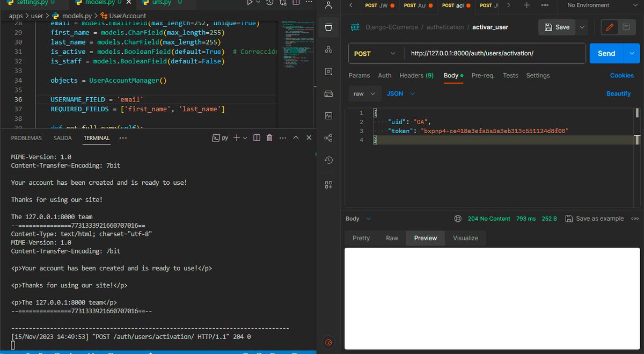Open the run options dropdown next to Run
The image size is (644, 354).
tap(259, 3)
